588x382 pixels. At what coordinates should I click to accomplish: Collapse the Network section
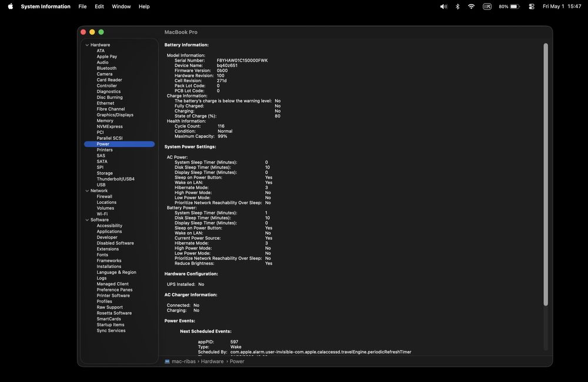87,191
